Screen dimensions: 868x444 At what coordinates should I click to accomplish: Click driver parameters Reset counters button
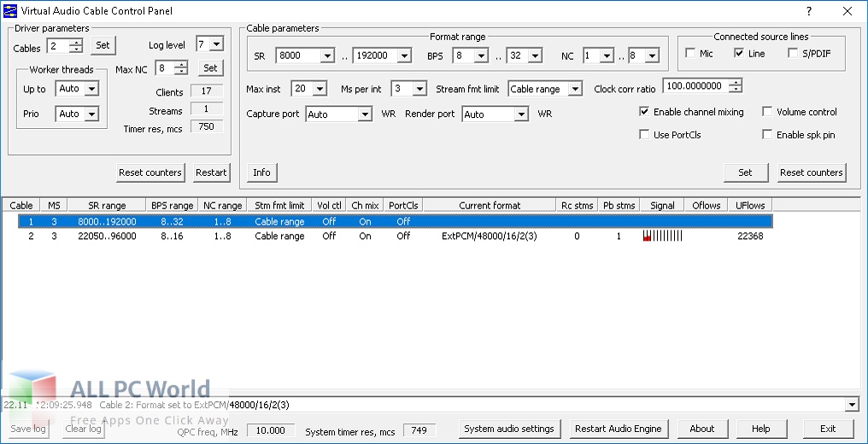point(150,172)
